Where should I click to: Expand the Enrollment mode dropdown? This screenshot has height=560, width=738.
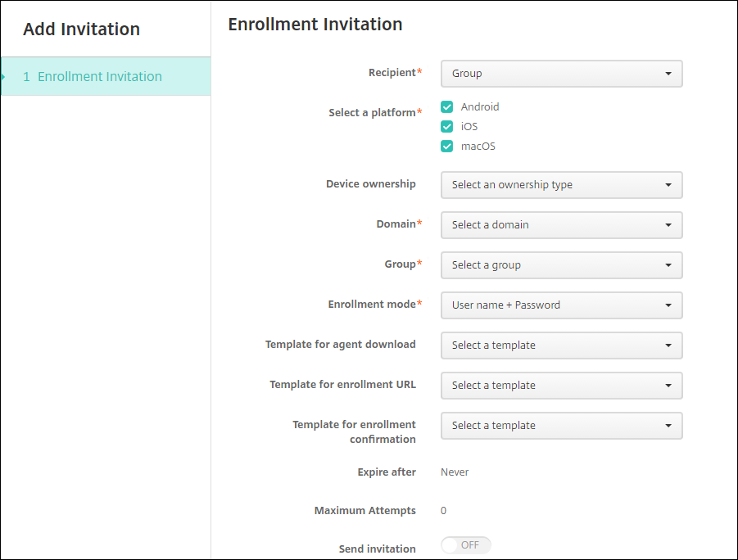(x=561, y=305)
